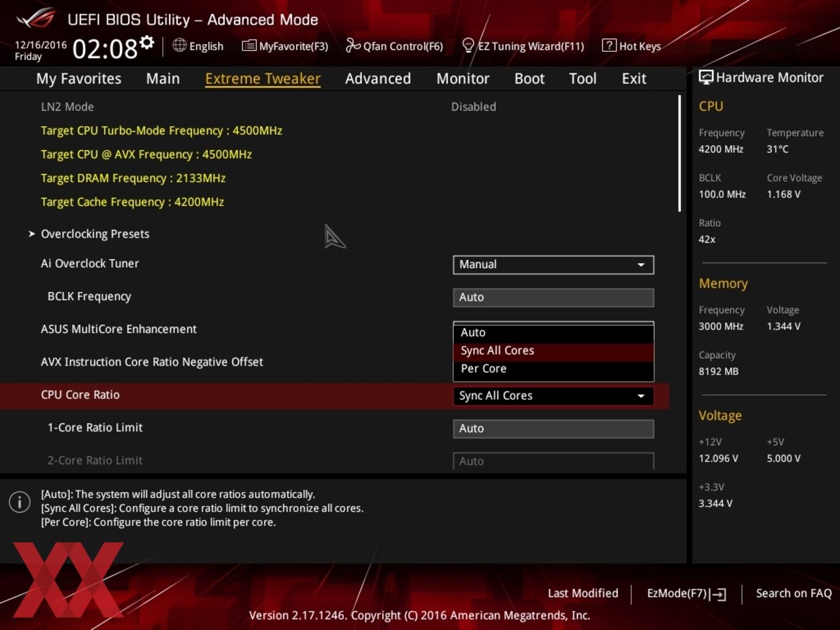Open the Monitor tab
Screen dimensions: 840x630
click(x=463, y=78)
